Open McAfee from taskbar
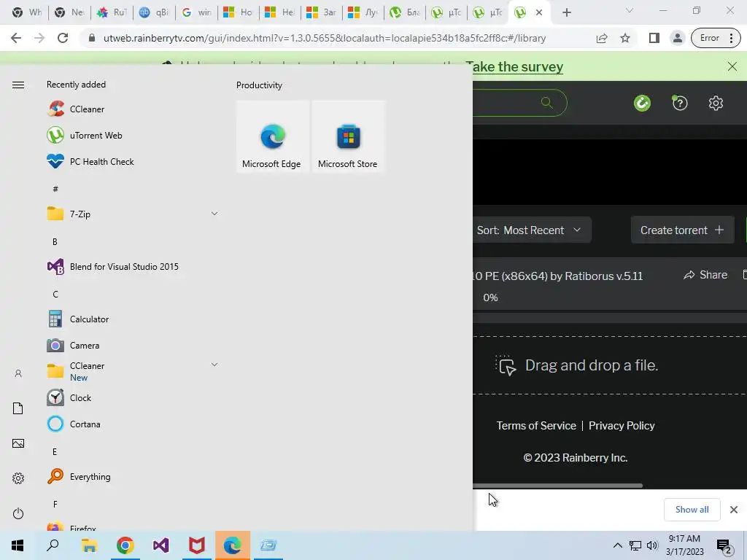 [196, 545]
